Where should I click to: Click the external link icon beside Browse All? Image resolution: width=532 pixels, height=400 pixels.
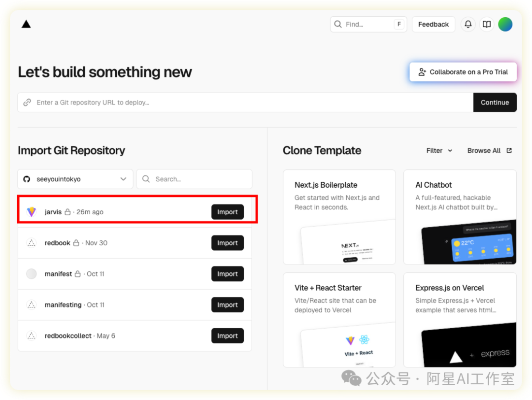pos(509,150)
